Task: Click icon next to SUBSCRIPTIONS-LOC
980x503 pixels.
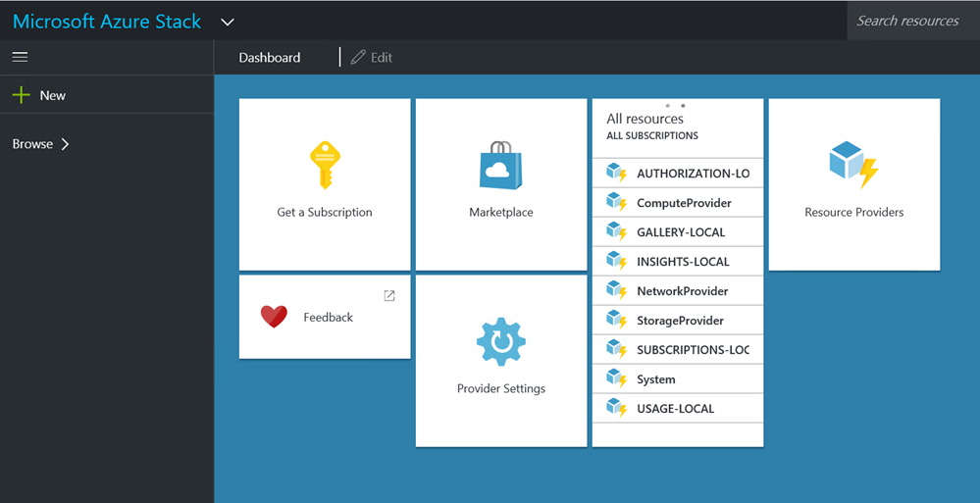Action: click(617, 349)
